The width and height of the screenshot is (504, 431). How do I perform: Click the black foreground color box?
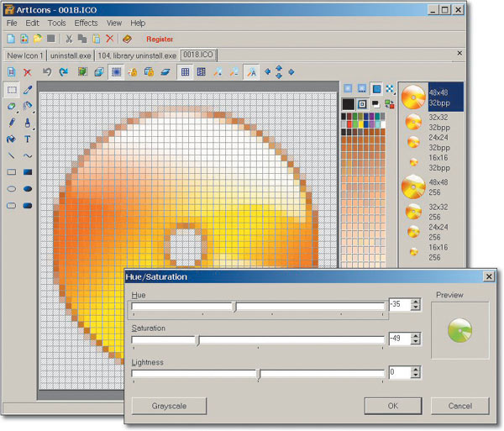(348, 104)
